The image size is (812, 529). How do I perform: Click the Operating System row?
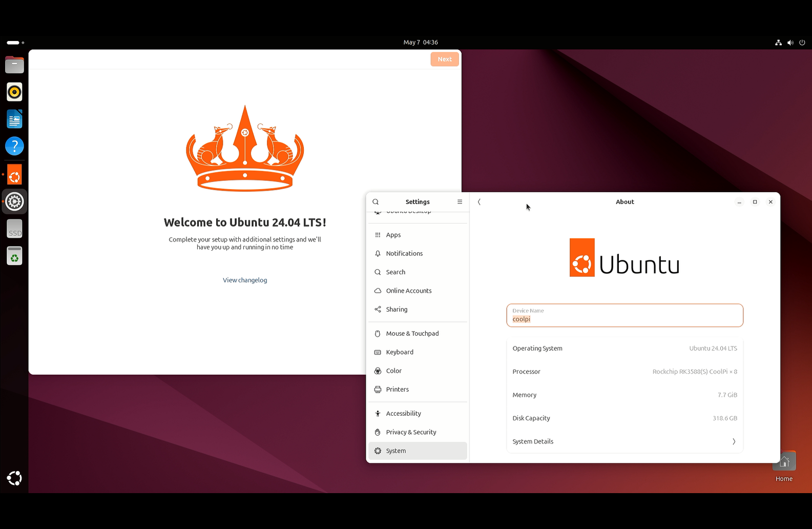(x=624, y=349)
